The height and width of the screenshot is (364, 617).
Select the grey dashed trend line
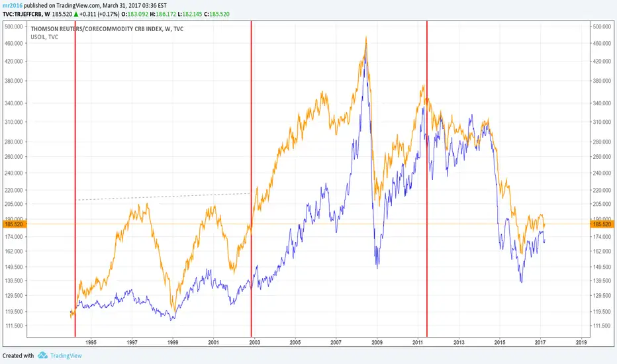click(x=163, y=197)
